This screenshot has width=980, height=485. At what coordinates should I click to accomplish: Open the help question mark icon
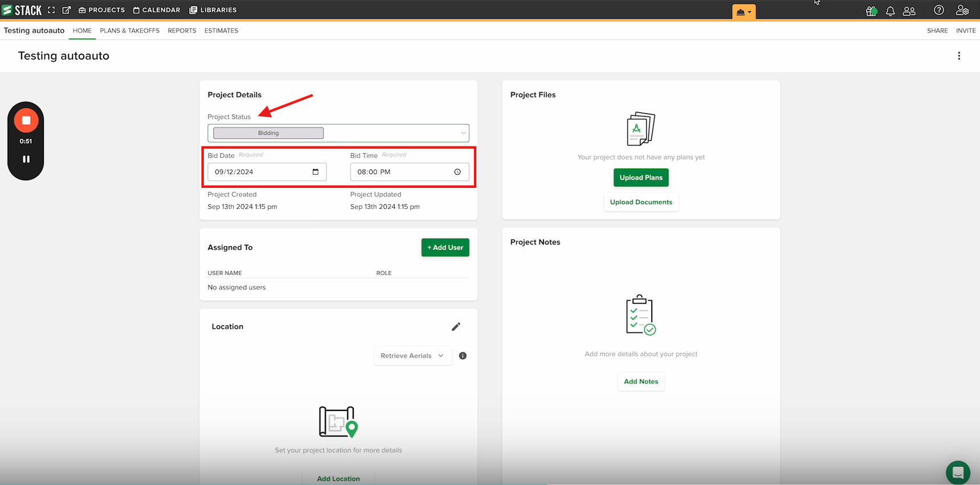coord(939,10)
